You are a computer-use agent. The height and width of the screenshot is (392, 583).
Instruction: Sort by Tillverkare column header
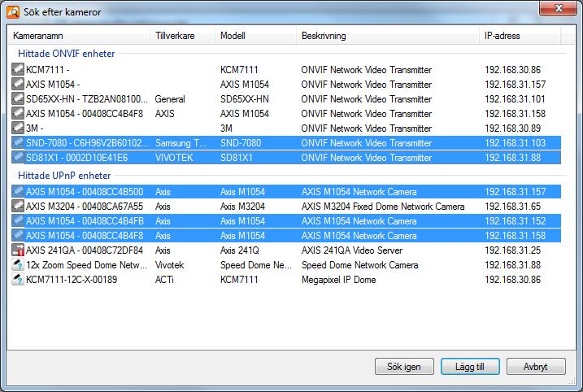pyautogui.click(x=183, y=36)
